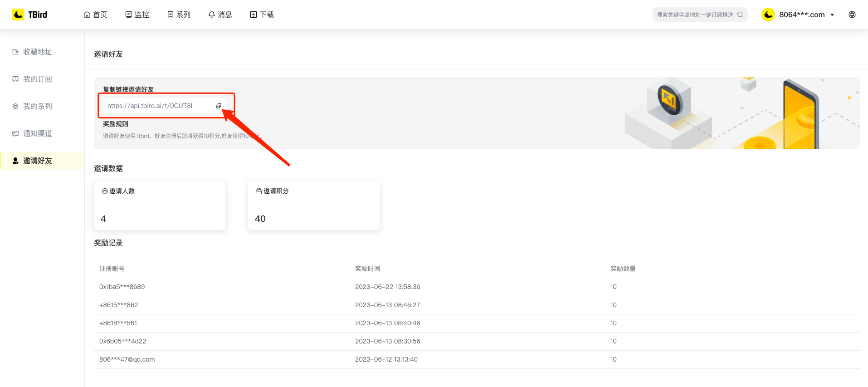Open the 下载 nav tab
Image resolution: width=868 pixels, height=387 pixels.
(x=262, y=15)
